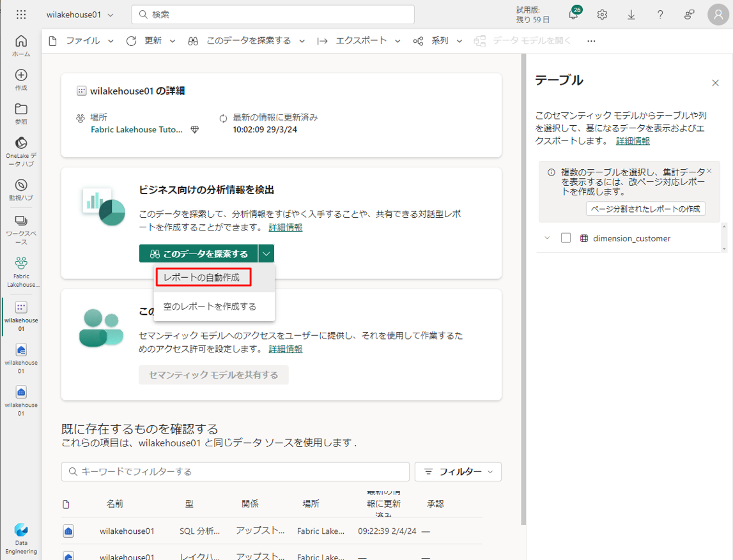Open the エクスポート dropdown
The width and height of the screenshot is (733, 560).
coord(359,41)
